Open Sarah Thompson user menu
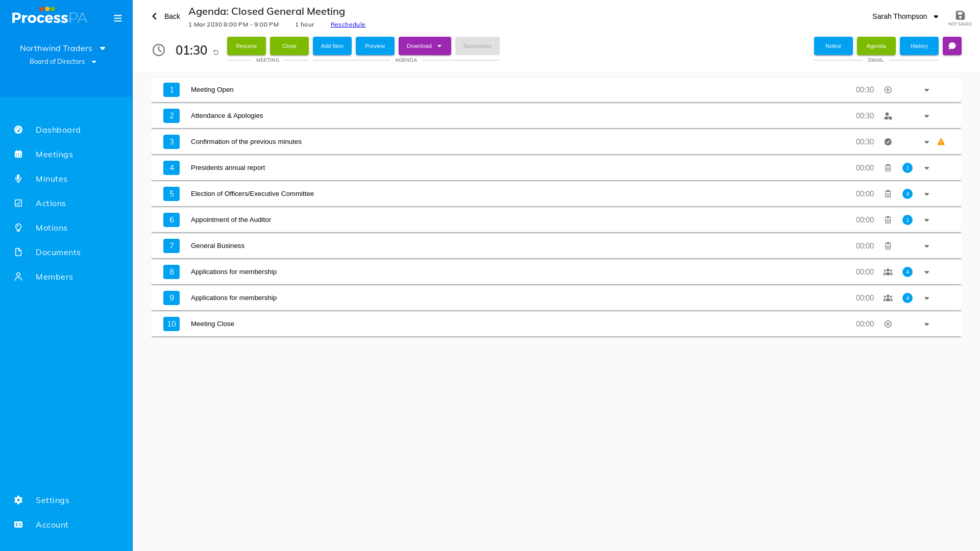The width and height of the screenshot is (980, 551). point(905,16)
